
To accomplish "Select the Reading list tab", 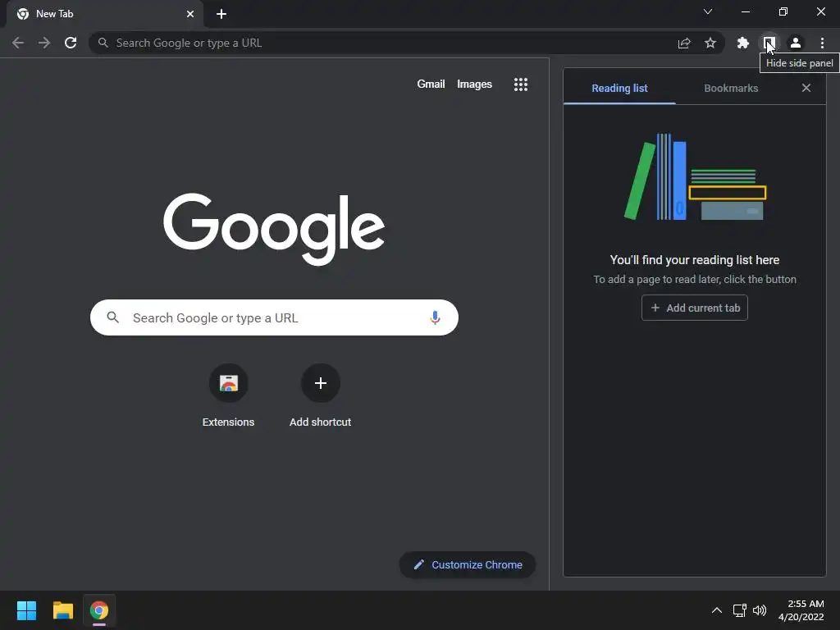I will [619, 88].
